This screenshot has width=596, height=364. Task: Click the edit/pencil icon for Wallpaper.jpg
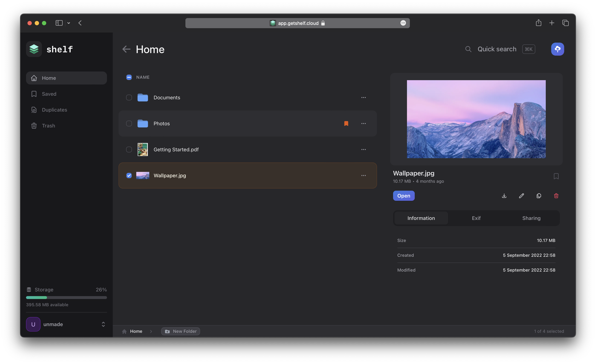coord(521,196)
